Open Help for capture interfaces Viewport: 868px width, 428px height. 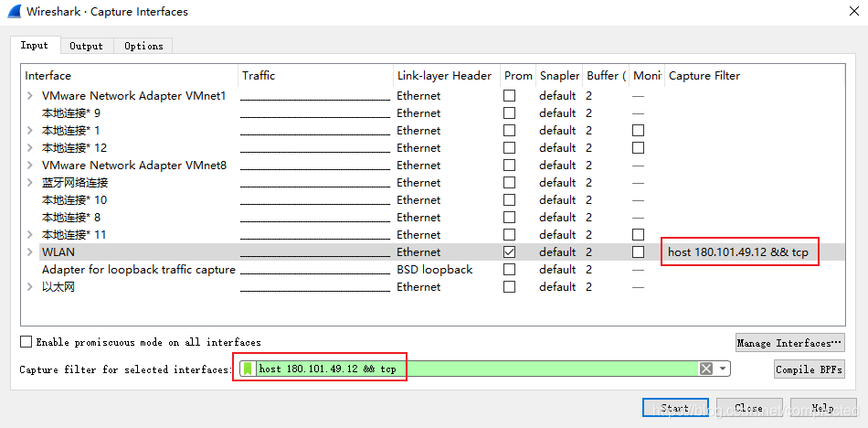[823, 408]
